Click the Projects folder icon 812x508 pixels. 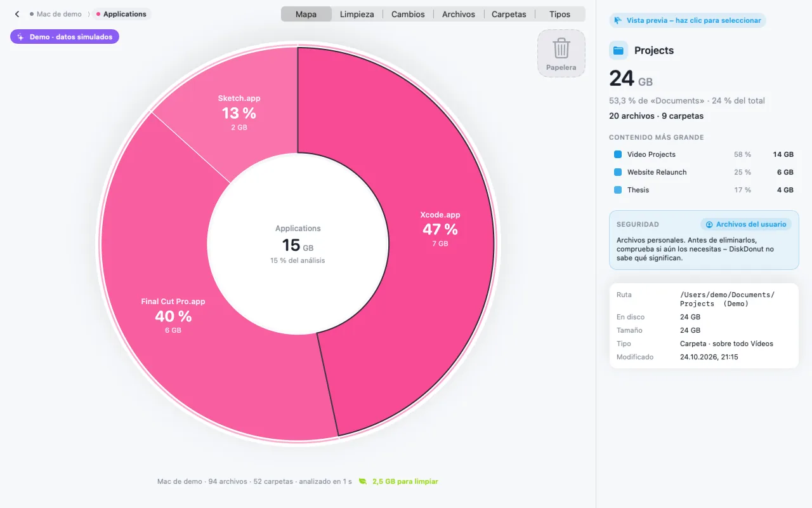pyautogui.click(x=619, y=50)
